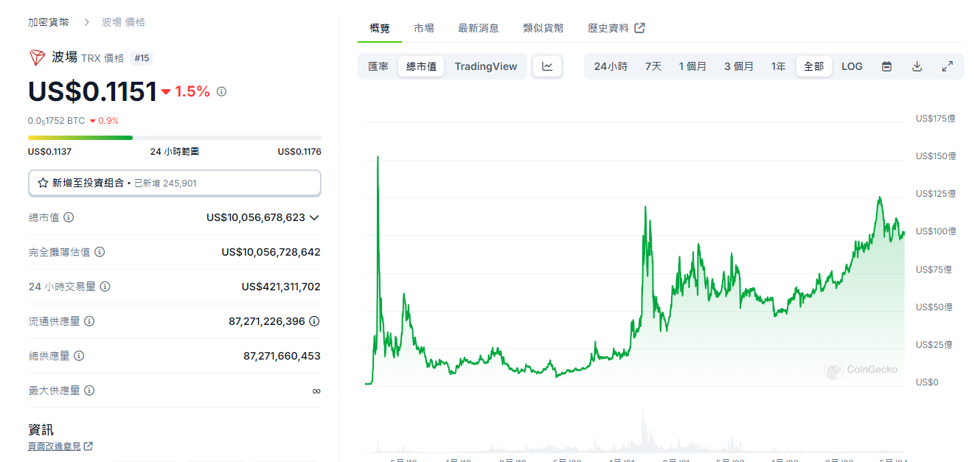Click info icon next to price change
The image size is (980, 462).
pyautogui.click(x=221, y=92)
